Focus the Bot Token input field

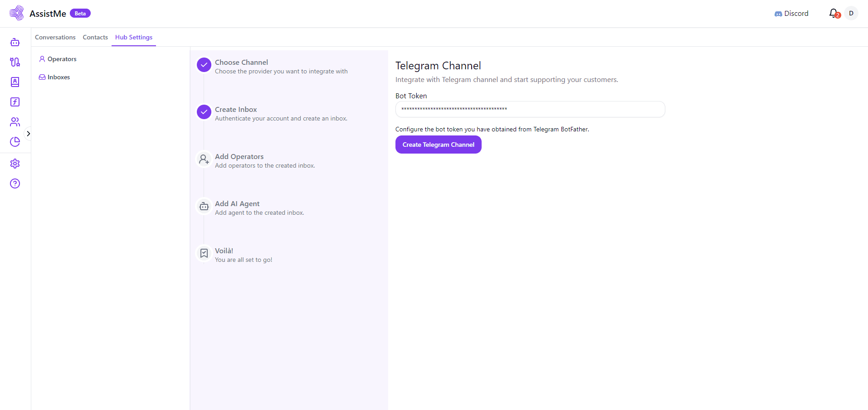point(530,109)
